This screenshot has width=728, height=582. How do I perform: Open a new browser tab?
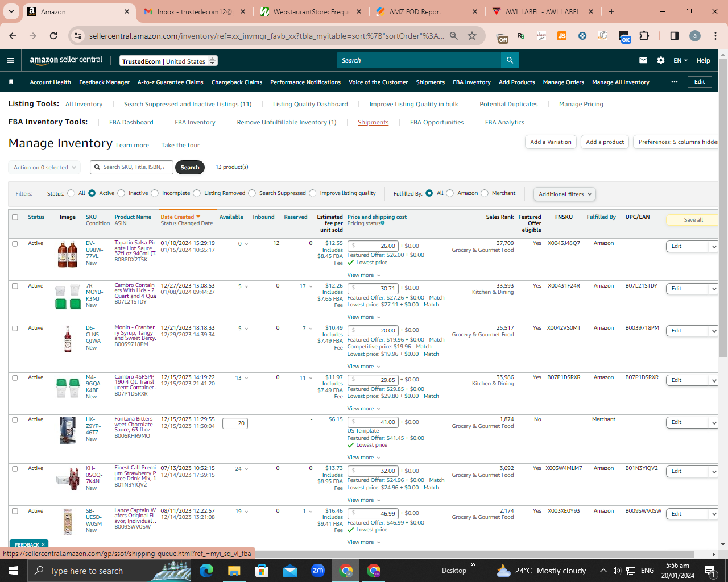pyautogui.click(x=611, y=11)
